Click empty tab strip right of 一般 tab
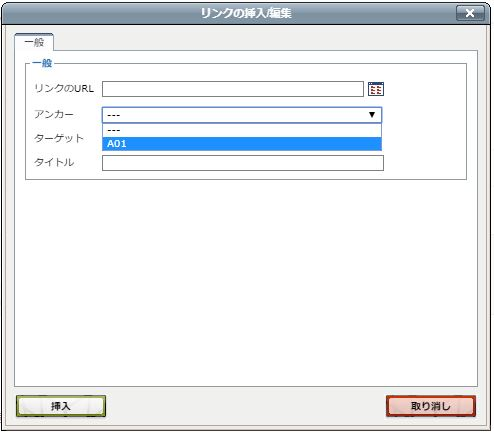Viewport: 494px width, 433px height. [265, 42]
